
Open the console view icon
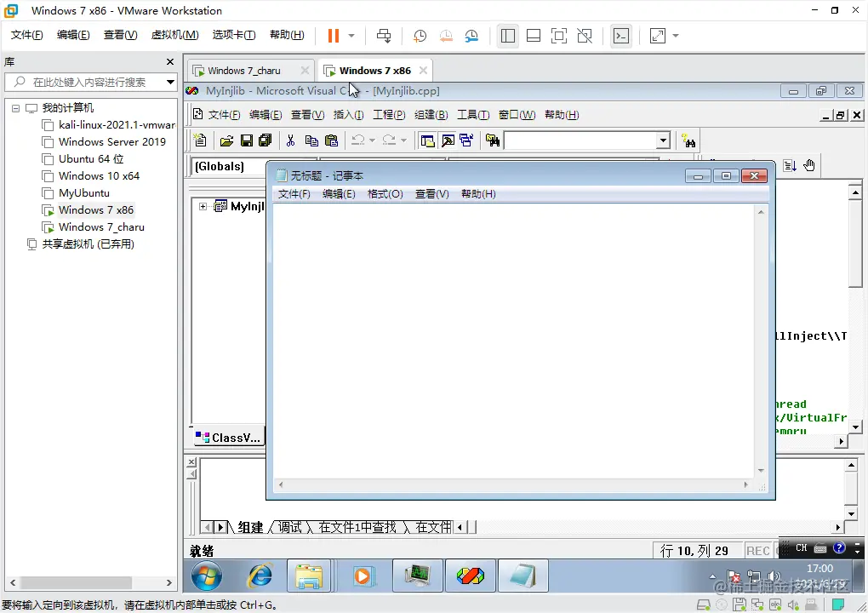pyautogui.click(x=621, y=36)
